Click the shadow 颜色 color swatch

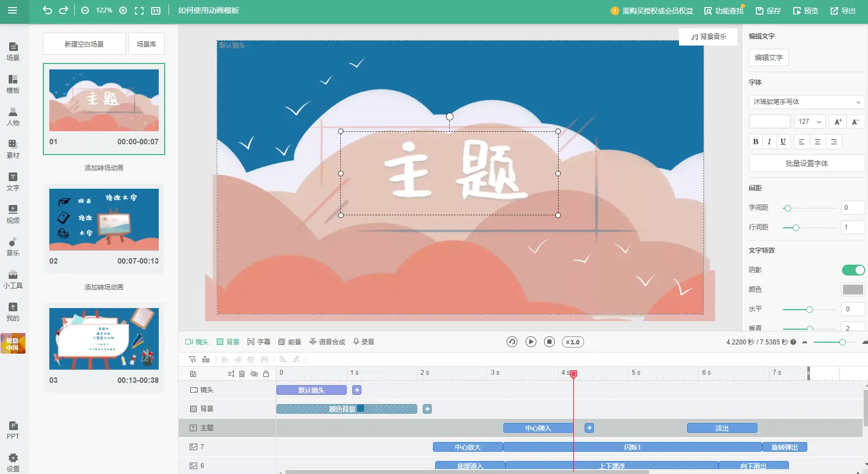tap(853, 290)
